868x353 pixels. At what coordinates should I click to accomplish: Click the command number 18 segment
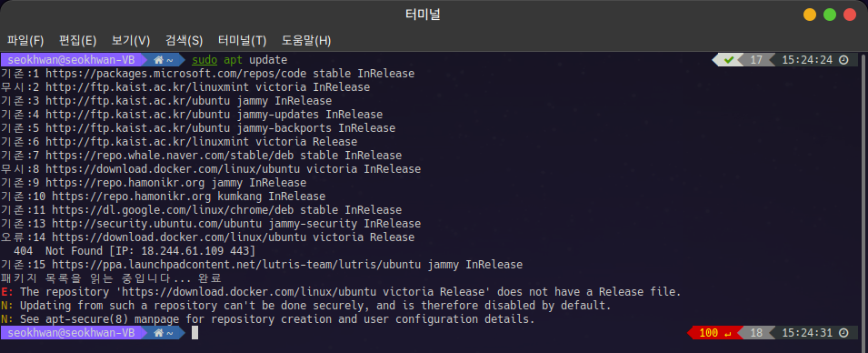pyautogui.click(x=756, y=333)
